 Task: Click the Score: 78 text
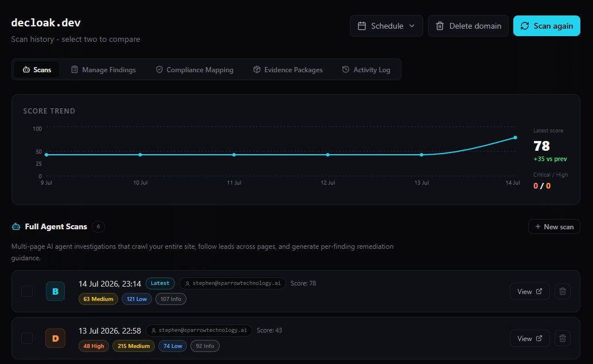pos(303,283)
